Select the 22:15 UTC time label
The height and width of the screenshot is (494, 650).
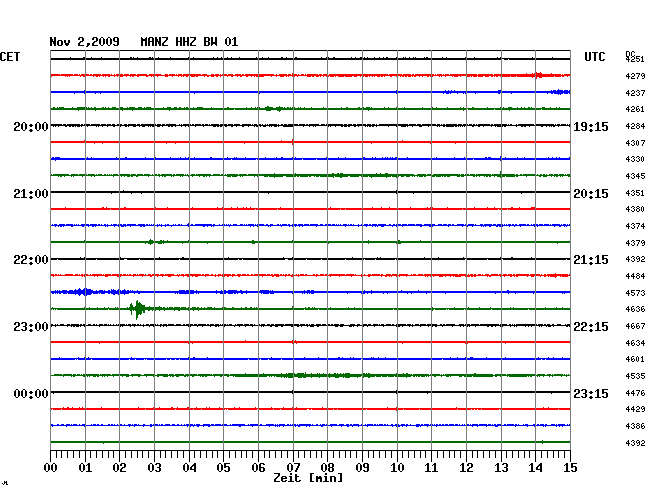click(590, 327)
